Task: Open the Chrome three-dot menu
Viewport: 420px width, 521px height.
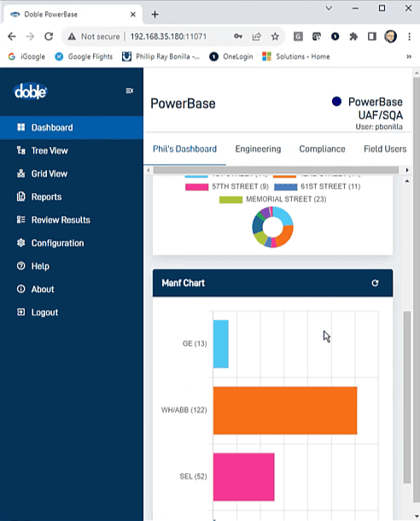Action: 409,37
